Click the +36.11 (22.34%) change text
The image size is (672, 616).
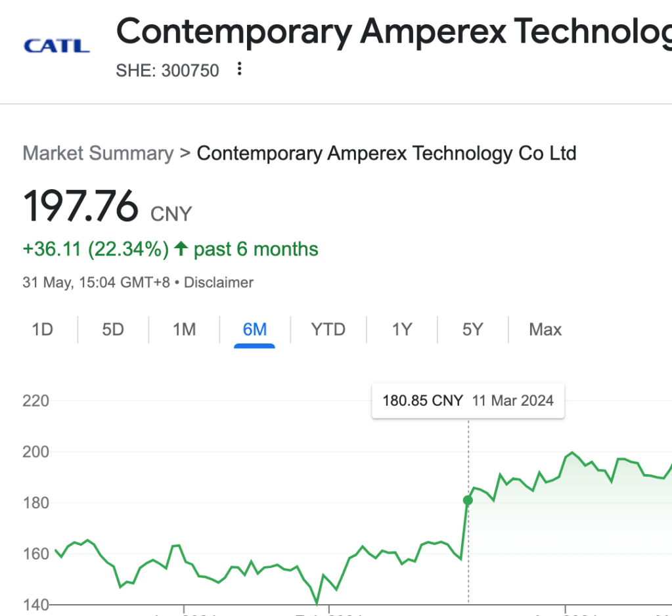pyautogui.click(x=96, y=250)
